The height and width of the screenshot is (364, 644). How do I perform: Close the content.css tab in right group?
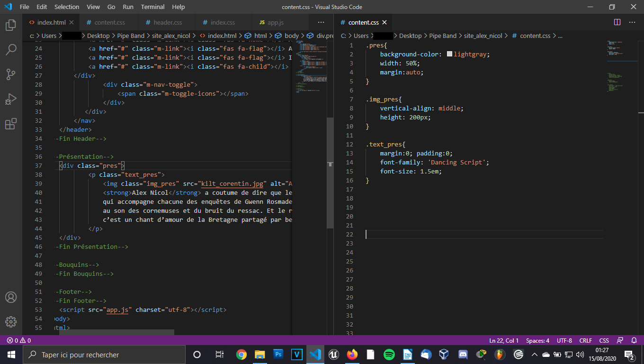pyautogui.click(x=384, y=22)
